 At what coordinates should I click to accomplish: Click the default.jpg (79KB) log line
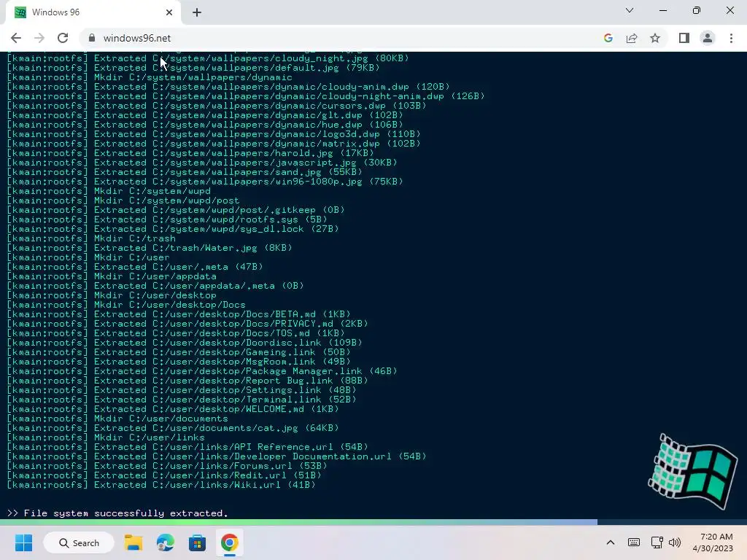193,68
